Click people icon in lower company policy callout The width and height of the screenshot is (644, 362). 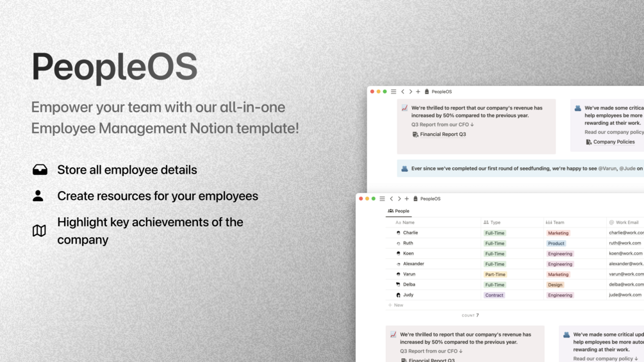pyautogui.click(x=566, y=335)
